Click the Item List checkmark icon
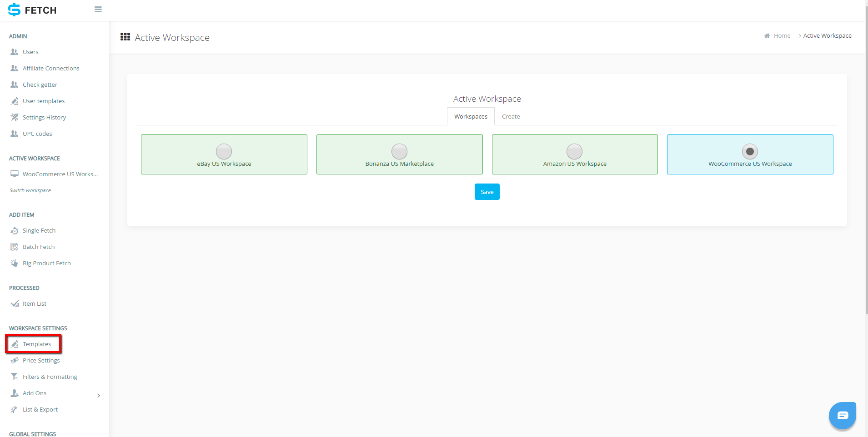The width and height of the screenshot is (868, 437). [x=15, y=303]
